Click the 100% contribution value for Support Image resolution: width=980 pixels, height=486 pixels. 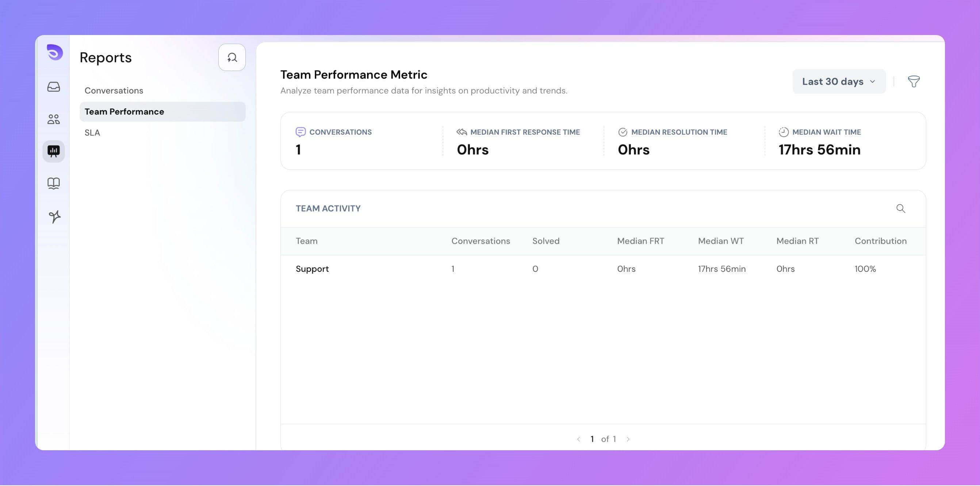865,269
